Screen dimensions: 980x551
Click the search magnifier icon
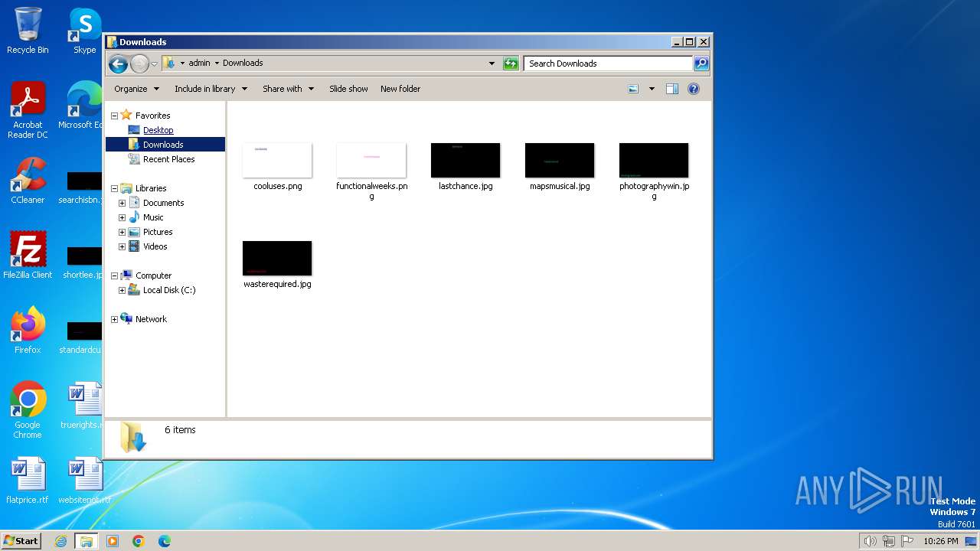pyautogui.click(x=701, y=64)
